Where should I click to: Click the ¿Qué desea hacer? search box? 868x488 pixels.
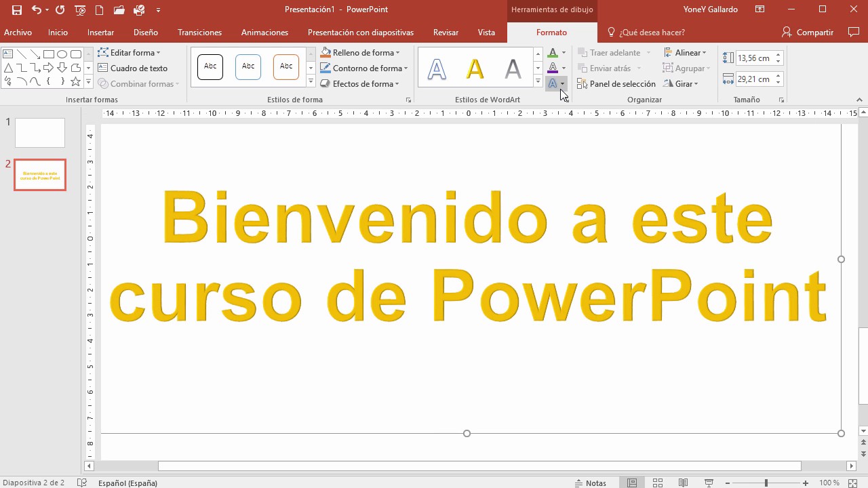[646, 33]
